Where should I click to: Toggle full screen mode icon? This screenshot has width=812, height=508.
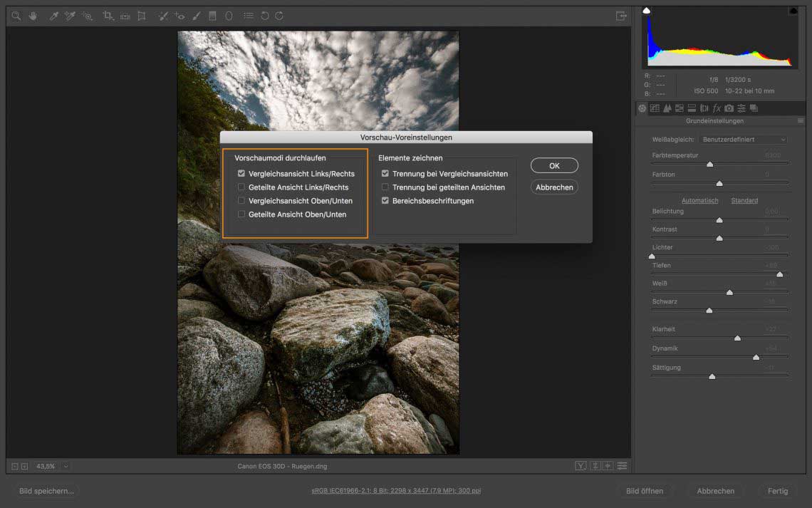(x=621, y=16)
